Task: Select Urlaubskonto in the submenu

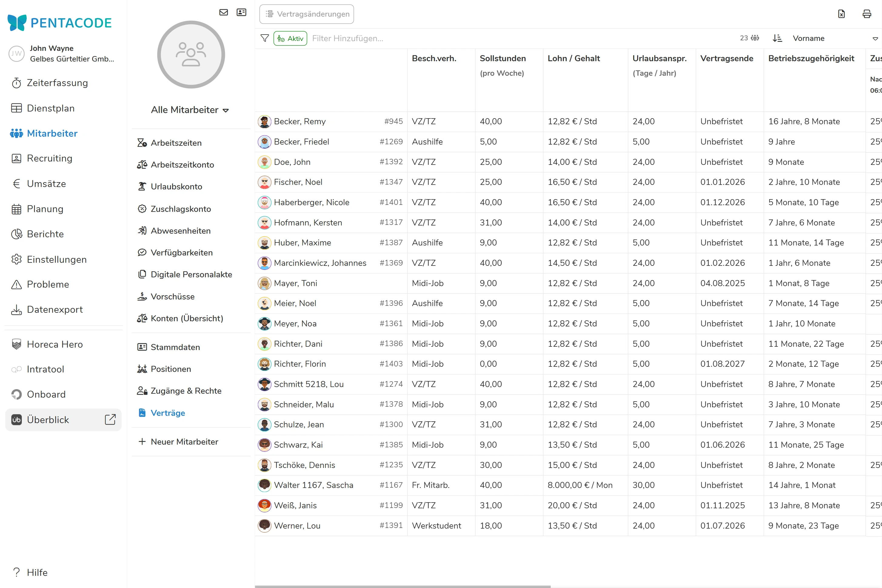Action: tap(176, 186)
